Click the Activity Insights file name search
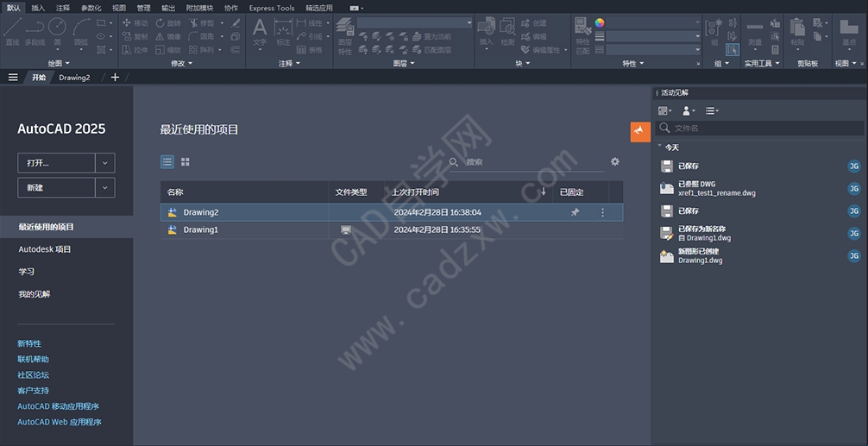868x446 pixels. [x=759, y=129]
